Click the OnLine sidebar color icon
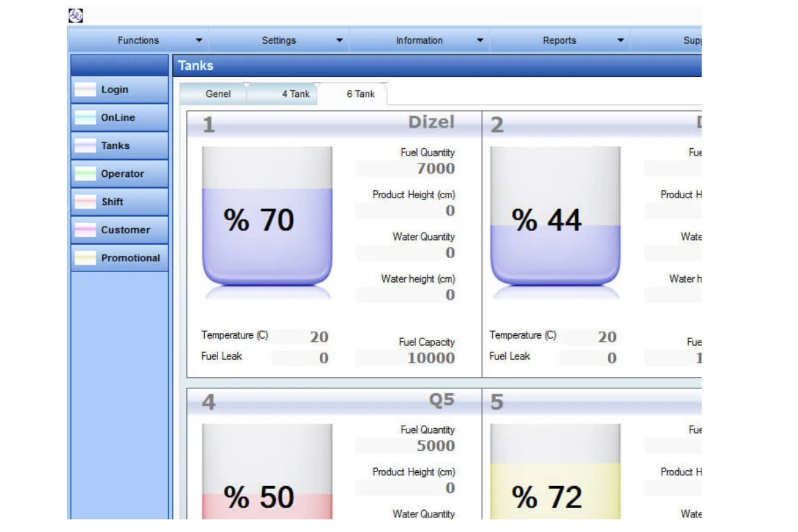The image size is (798, 532). click(85, 118)
